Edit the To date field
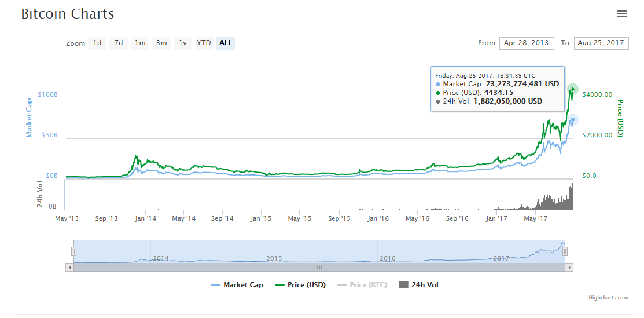This screenshot has height=318, width=644. click(601, 43)
